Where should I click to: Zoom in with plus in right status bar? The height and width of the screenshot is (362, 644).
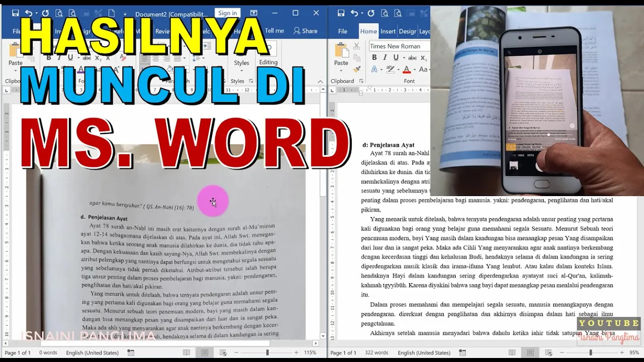(622, 353)
